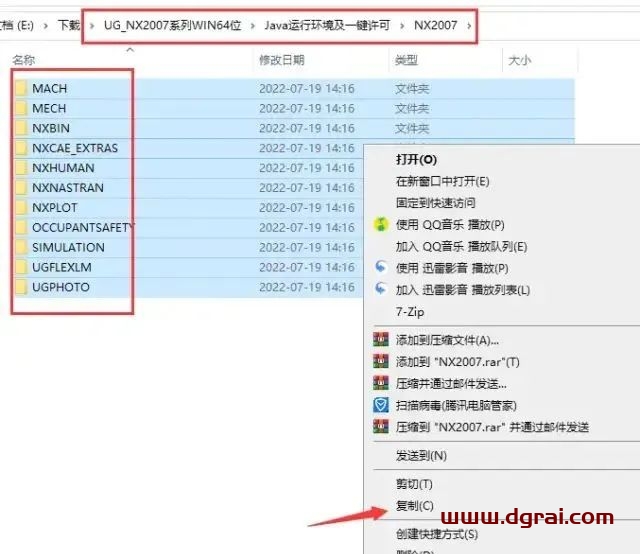Click 文件夹 type cell of NXBIN row
Viewport: 640px width, 554px height.
coord(412,129)
